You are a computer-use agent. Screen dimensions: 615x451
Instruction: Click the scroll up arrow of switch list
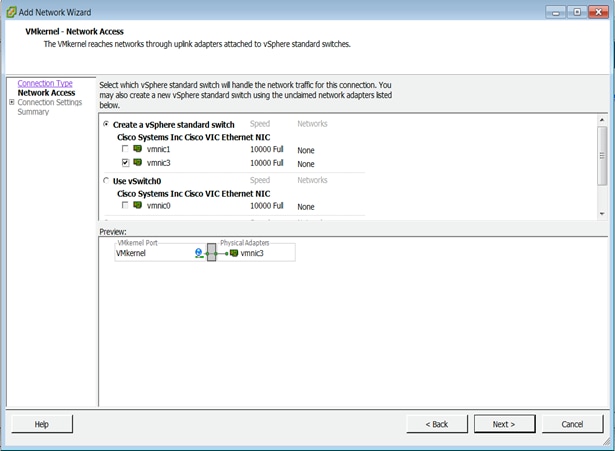602,120
